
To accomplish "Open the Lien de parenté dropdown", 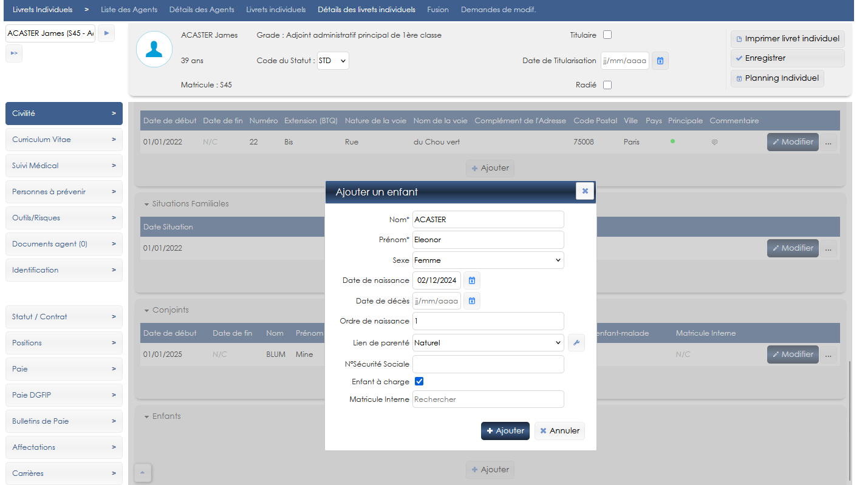I will [488, 343].
